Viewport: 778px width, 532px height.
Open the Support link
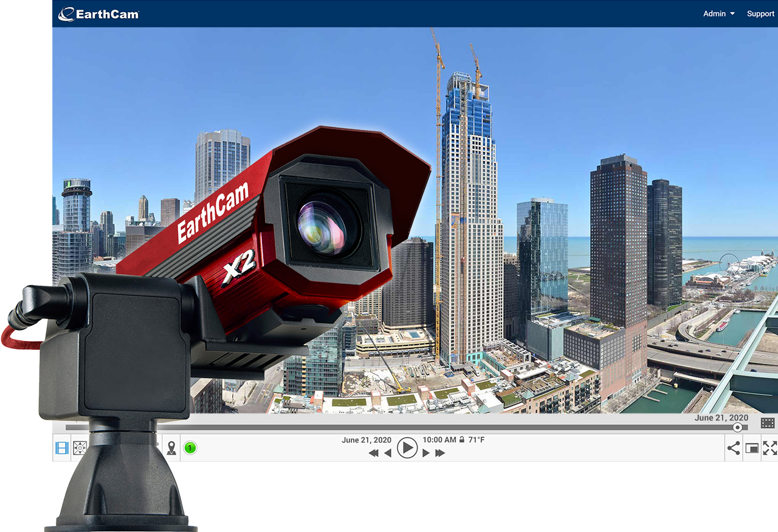(760, 13)
